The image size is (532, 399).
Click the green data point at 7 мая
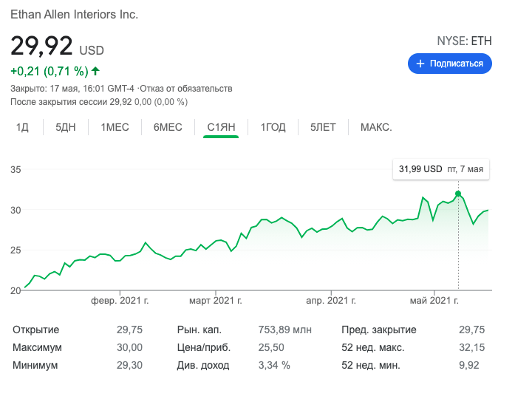click(x=458, y=194)
